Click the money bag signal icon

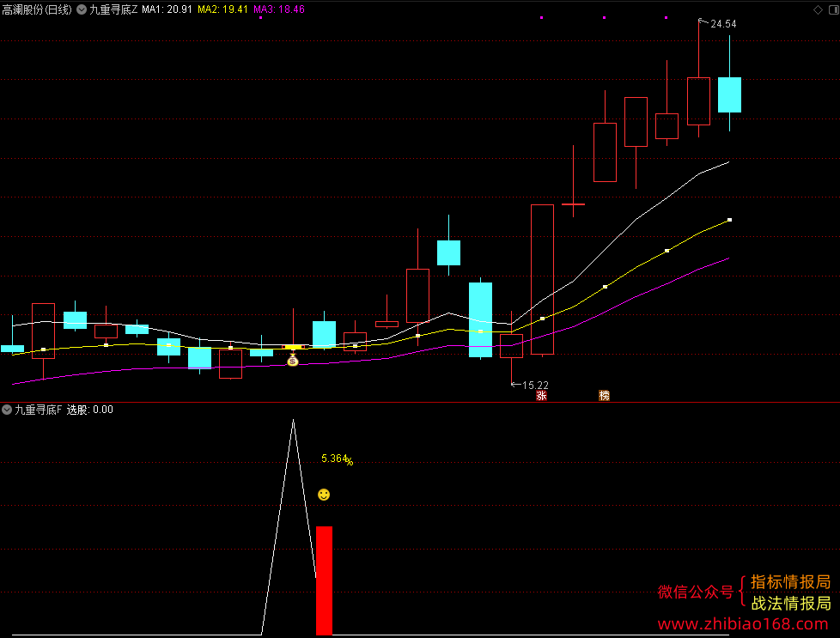click(x=293, y=361)
